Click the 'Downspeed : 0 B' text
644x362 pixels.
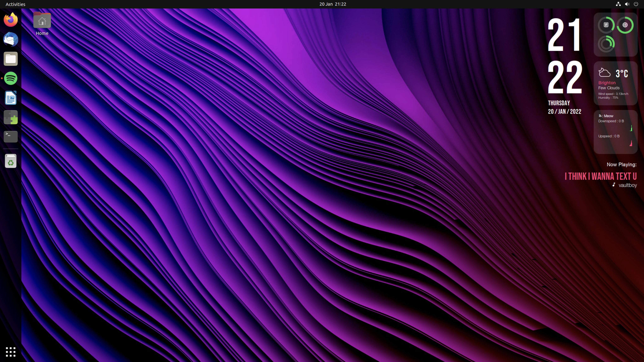coord(611,121)
